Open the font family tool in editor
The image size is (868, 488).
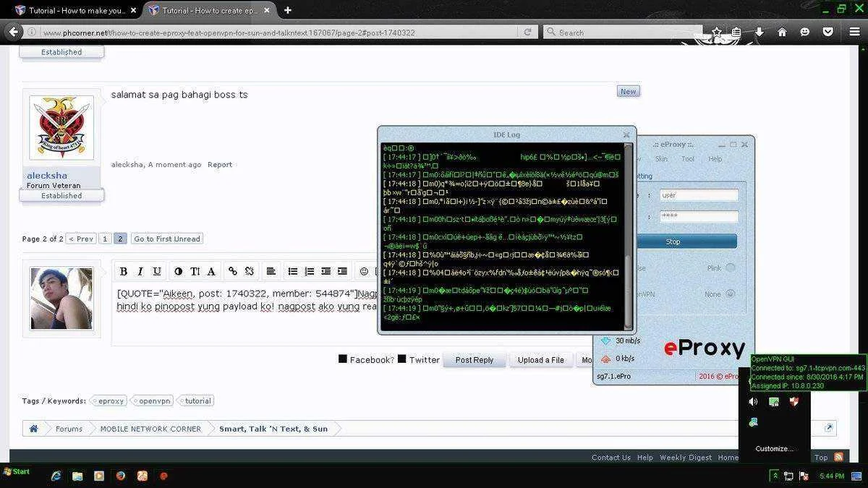(x=211, y=271)
